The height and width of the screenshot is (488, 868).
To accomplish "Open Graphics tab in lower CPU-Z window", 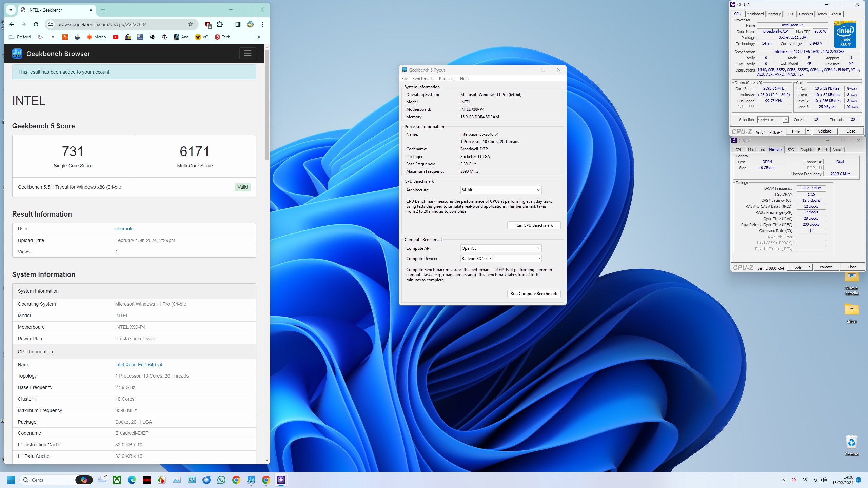I will click(x=807, y=150).
